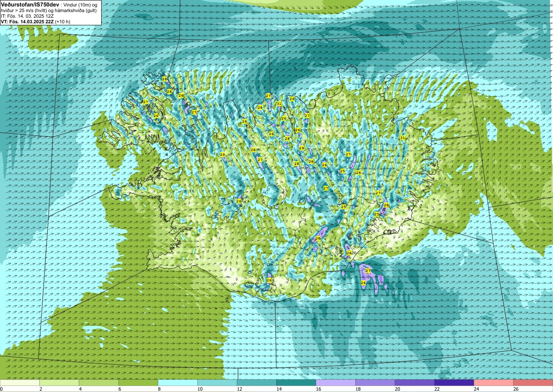This screenshot has height=392, width=553.
Task: Click the legend tick label "22"
Action: 437,389
